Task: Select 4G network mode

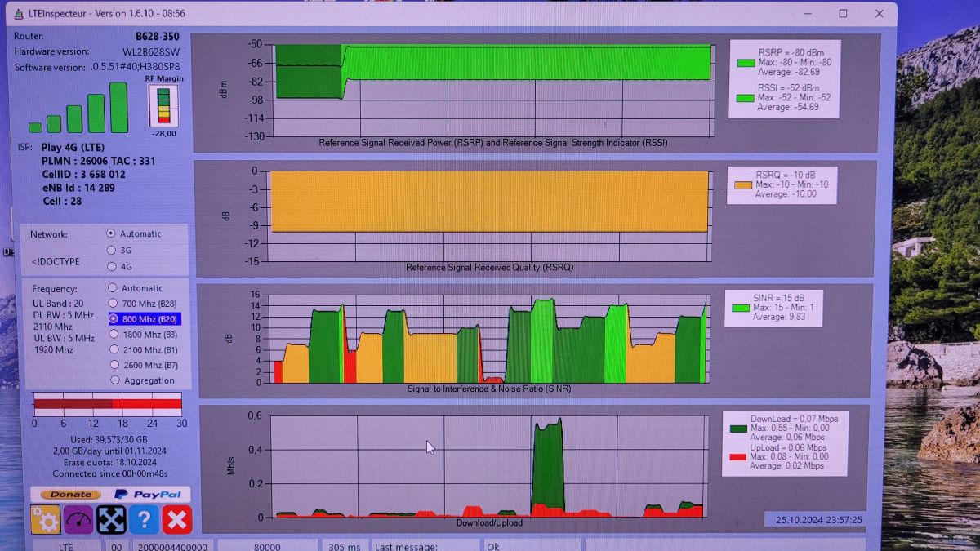Action: [x=112, y=266]
